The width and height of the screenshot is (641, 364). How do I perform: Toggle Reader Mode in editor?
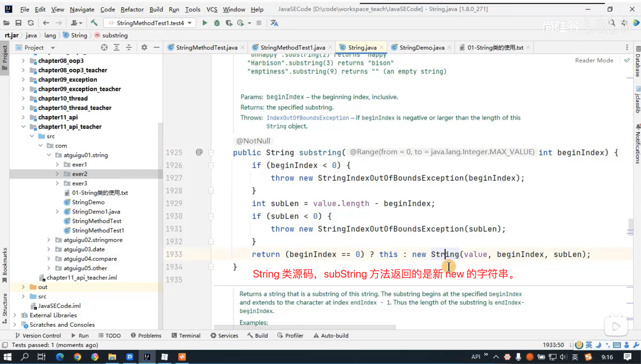coord(594,61)
